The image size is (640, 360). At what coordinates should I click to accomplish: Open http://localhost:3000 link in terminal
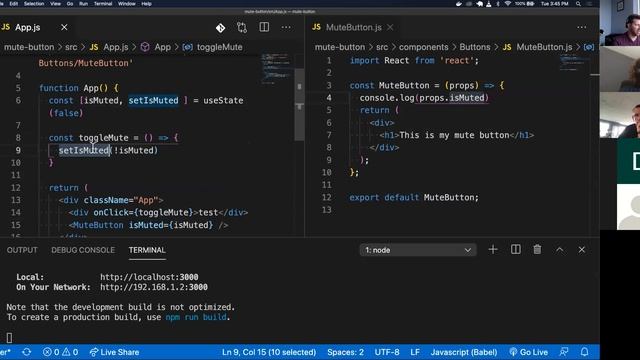tap(149, 277)
